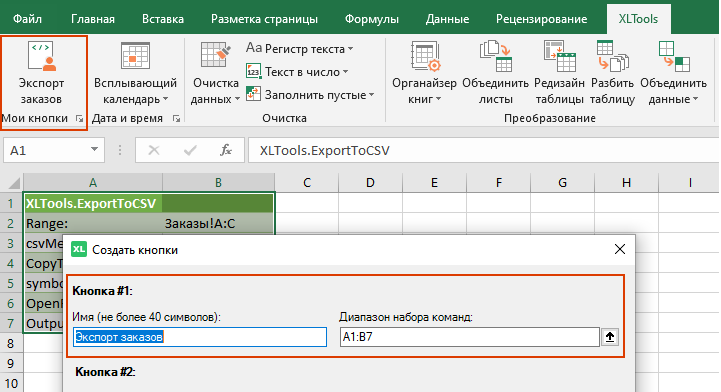Click the Разбить таблицу icon
The image size is (721, 392).
pyautogui.click(x=612, y=56)
